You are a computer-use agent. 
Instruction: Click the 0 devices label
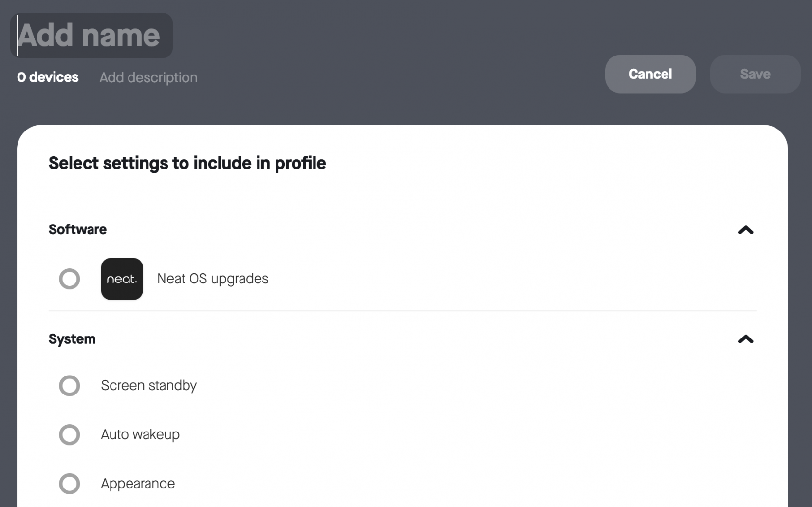coord(48,77)
